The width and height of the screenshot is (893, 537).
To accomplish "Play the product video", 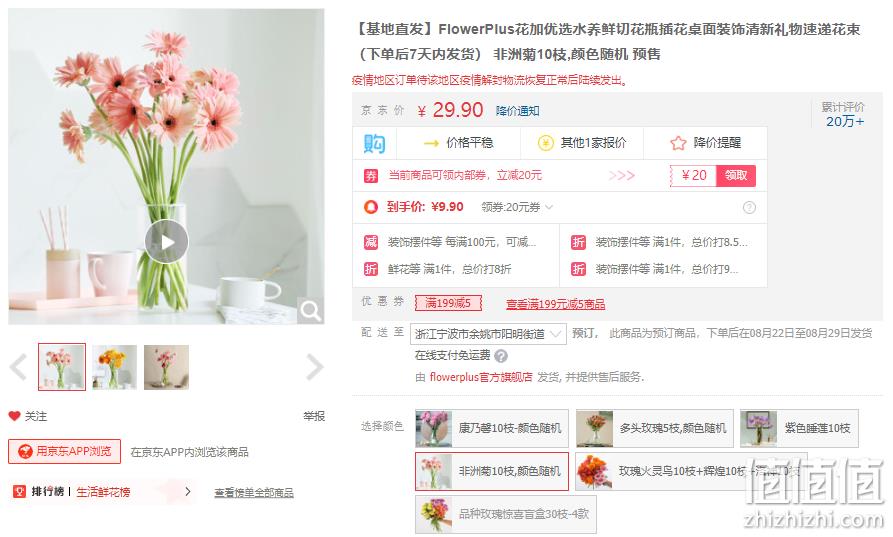I will pos(166,241).
